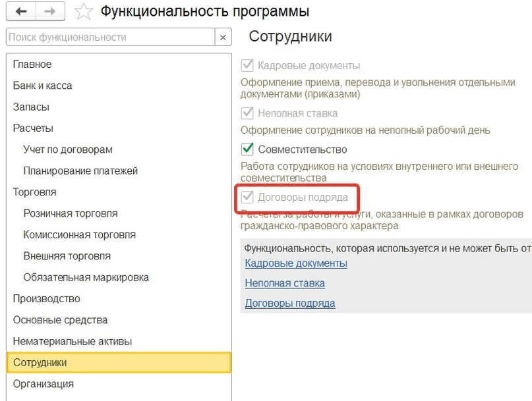Open the Неполная ставка link
This screenshot has width=532, height=401.
pos(285,284)
